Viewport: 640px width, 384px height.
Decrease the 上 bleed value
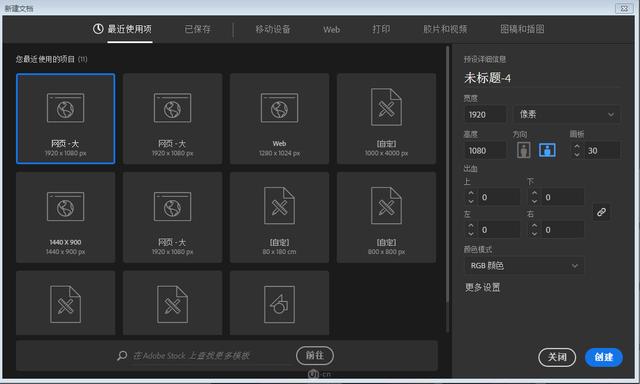(x=471, y=201)
